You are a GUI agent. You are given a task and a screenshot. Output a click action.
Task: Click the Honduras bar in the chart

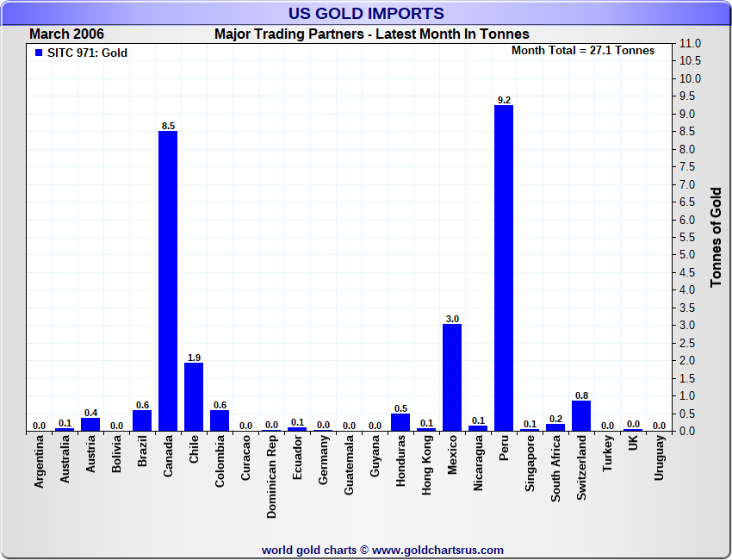[400, 422]
